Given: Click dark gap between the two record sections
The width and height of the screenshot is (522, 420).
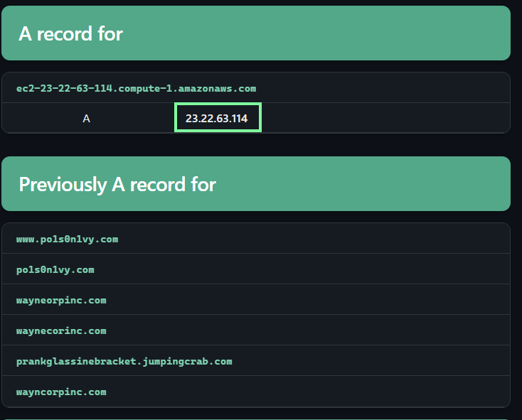Looking at the screenshot, I should 256,144.
